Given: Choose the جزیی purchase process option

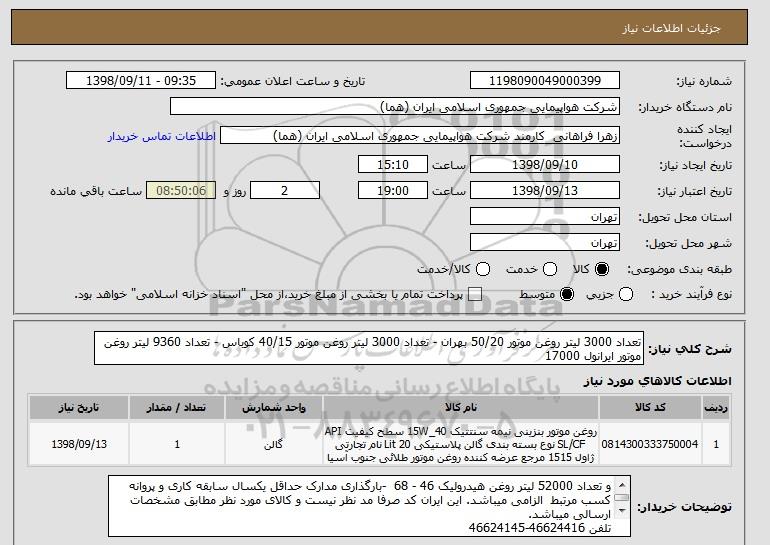Looking at the screenshot, I should 626,295.
